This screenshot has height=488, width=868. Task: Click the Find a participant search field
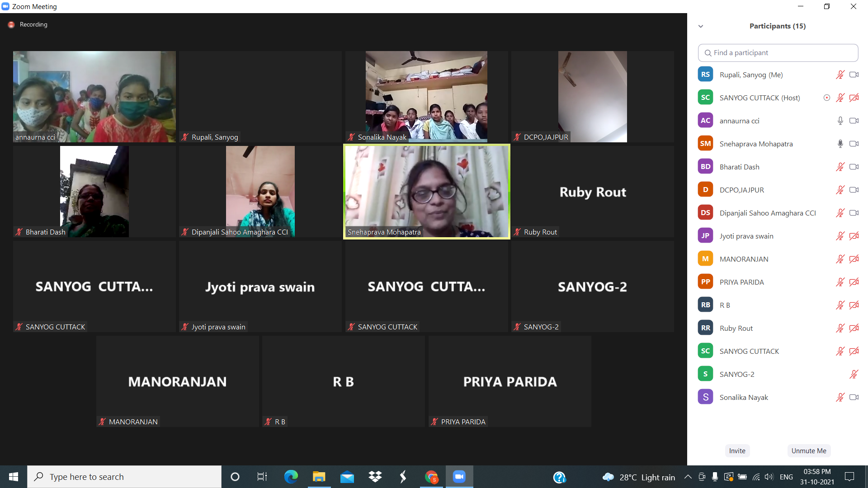pos(778,53)
